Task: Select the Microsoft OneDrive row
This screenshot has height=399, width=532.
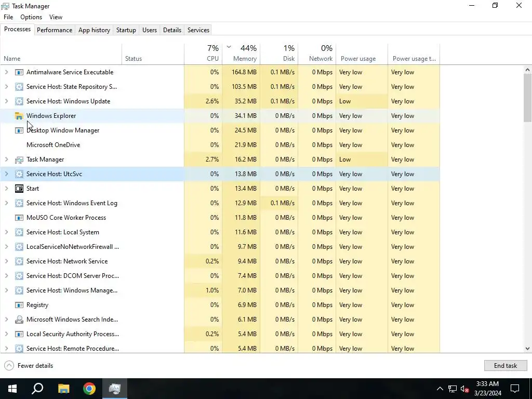Action: point(220,145)
